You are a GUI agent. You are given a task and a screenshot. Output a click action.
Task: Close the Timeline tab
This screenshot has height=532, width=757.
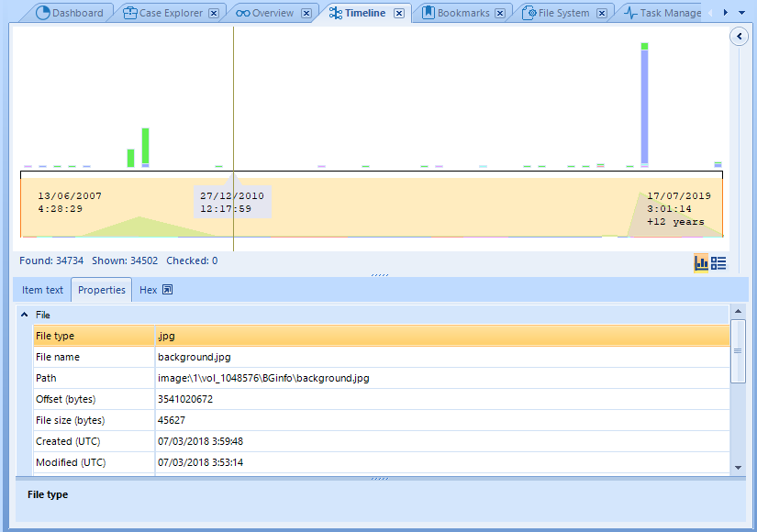click(399, 14)
